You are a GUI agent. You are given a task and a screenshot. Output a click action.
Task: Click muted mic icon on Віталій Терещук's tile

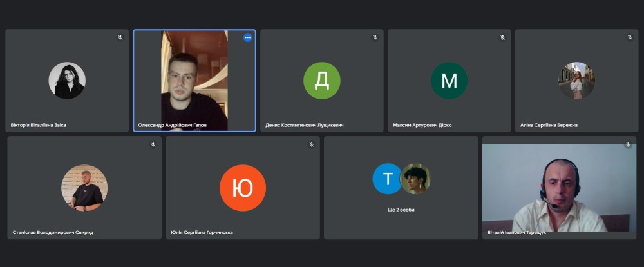click(x=627, y=144)
